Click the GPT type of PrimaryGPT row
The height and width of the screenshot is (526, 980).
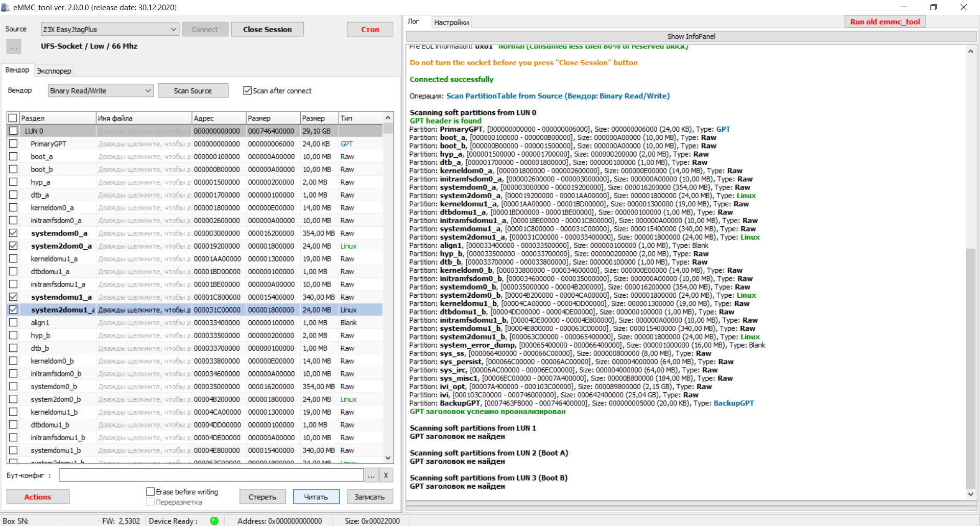coord(347,144)
